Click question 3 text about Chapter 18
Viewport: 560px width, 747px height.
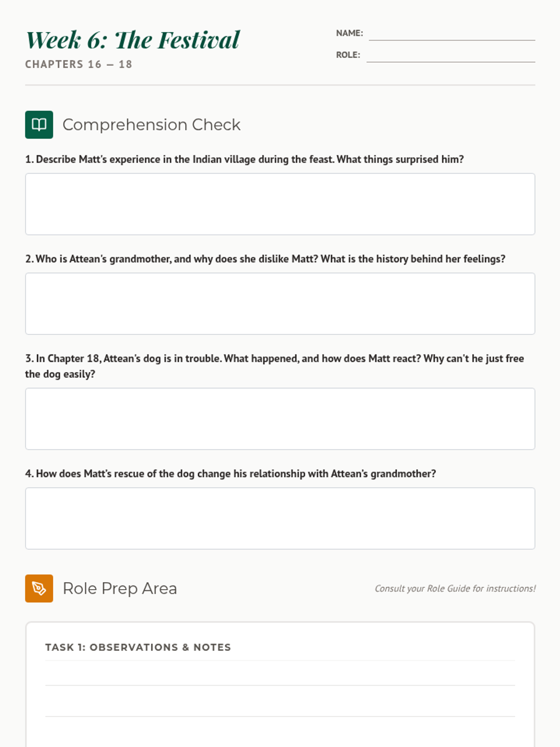[274, 366]
